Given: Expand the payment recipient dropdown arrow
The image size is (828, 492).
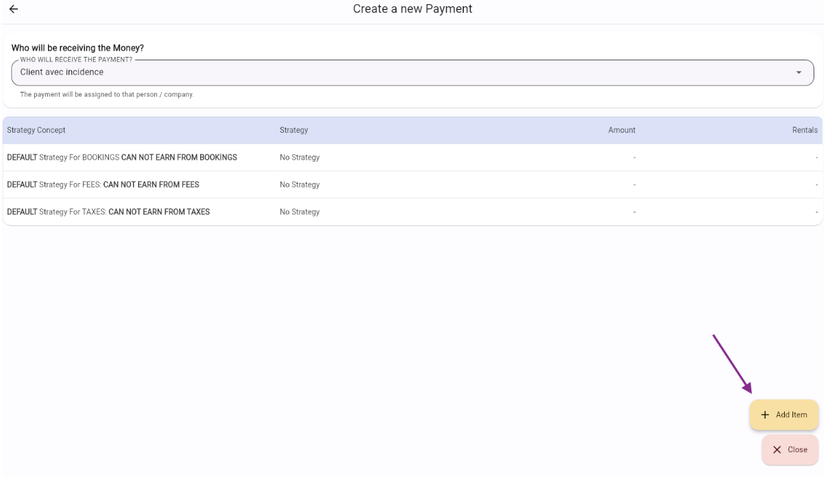Looking at the screenshot, I should (x=798, y=73).
